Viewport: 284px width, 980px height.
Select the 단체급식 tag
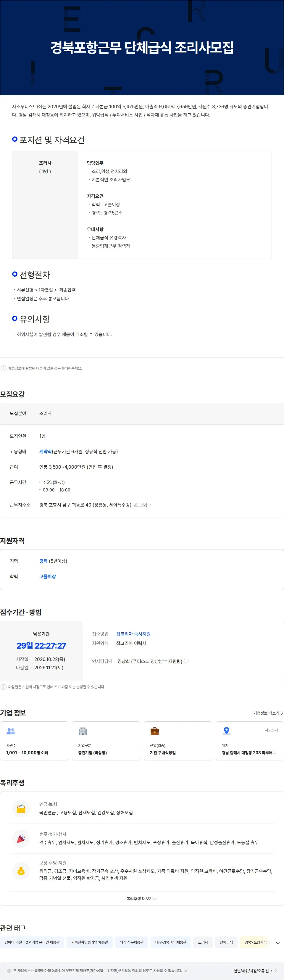point(226,942)
